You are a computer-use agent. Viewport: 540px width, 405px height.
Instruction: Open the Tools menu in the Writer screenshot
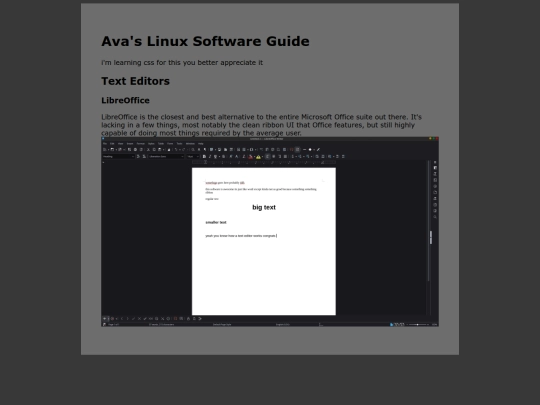coord(179,144)
